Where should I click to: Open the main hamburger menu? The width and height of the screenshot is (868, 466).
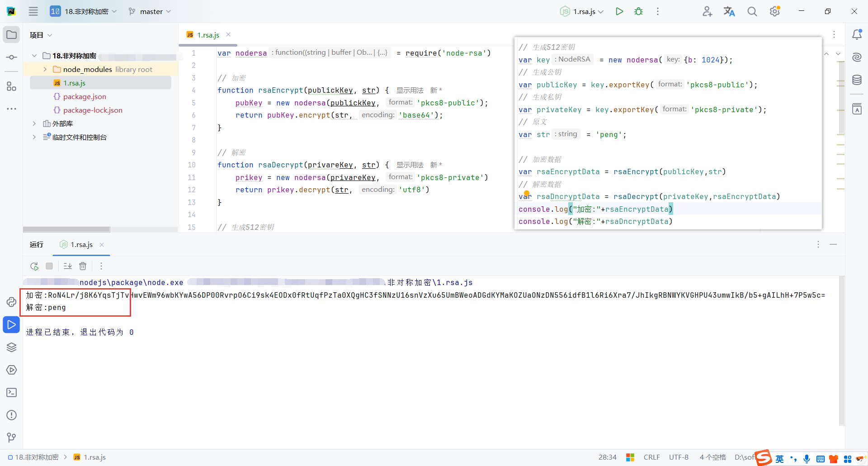pos(33,12)
